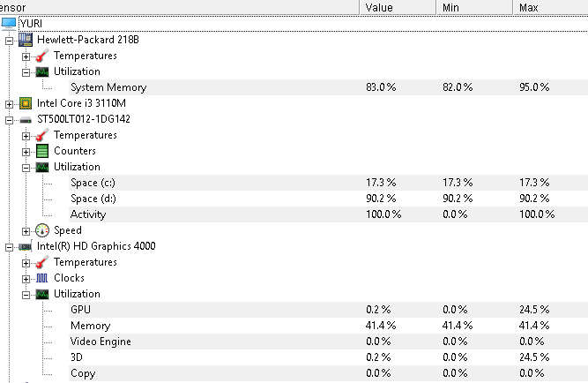The width and height of the screenshot is (588, 383).
Task: Collapse Utilization under Intel HD Graphics 4000
Action: (26, 295)
